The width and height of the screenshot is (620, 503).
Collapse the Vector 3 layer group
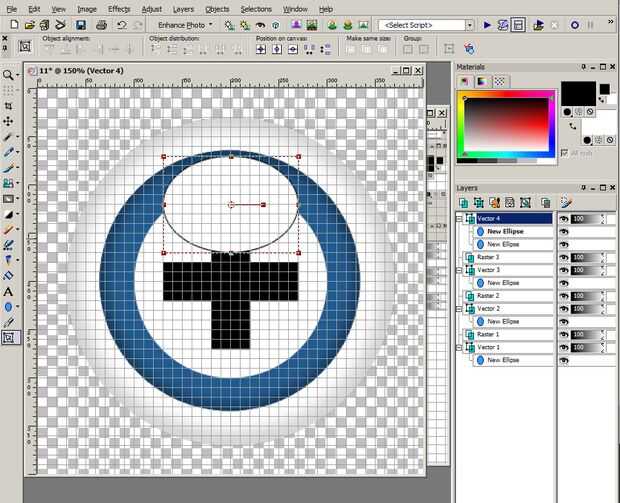[x=459, y=270]
